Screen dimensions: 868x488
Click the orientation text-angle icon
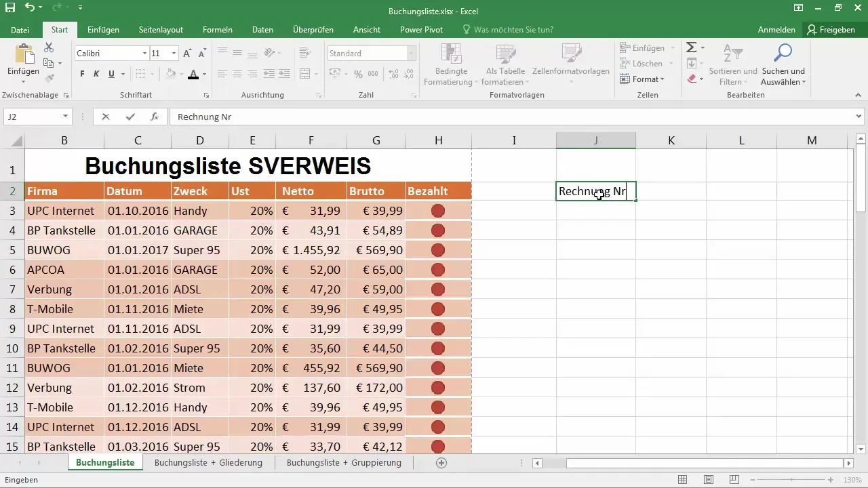pos(269,53)
